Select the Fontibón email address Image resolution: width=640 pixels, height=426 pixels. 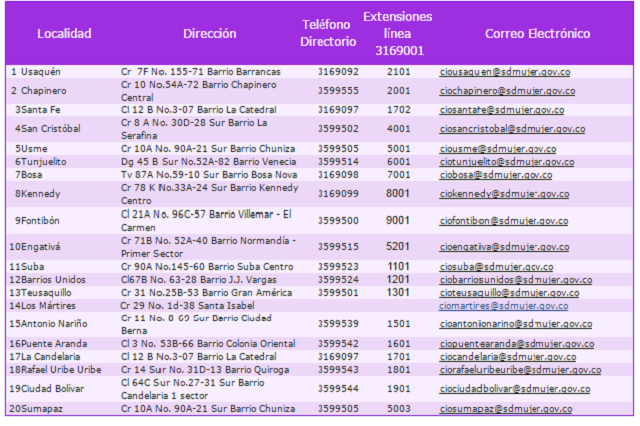[506, 220]
